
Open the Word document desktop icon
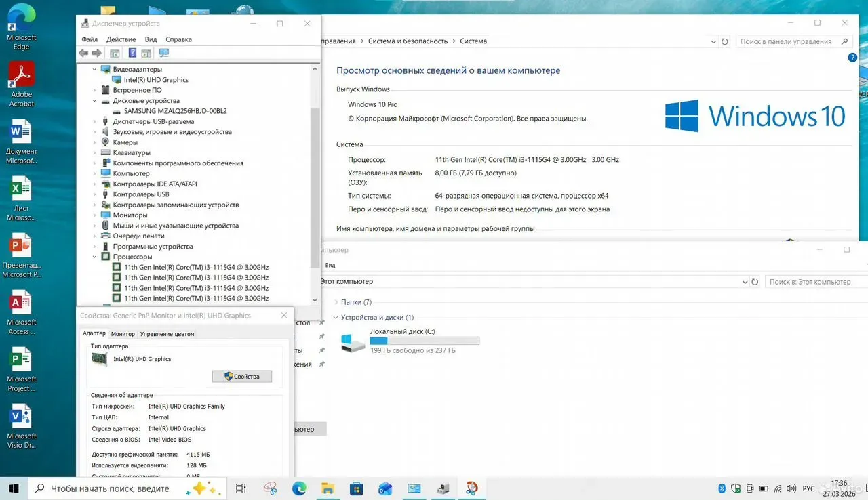click(22, 141)
